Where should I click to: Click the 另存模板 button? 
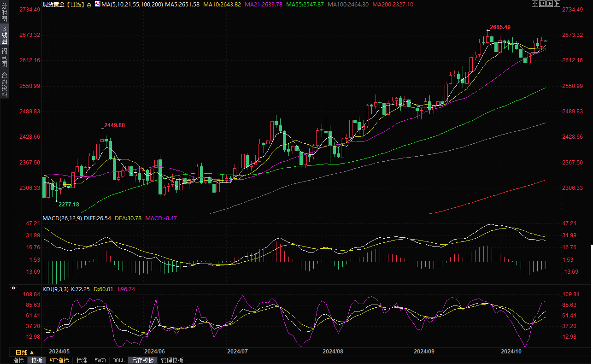point(142,360)
